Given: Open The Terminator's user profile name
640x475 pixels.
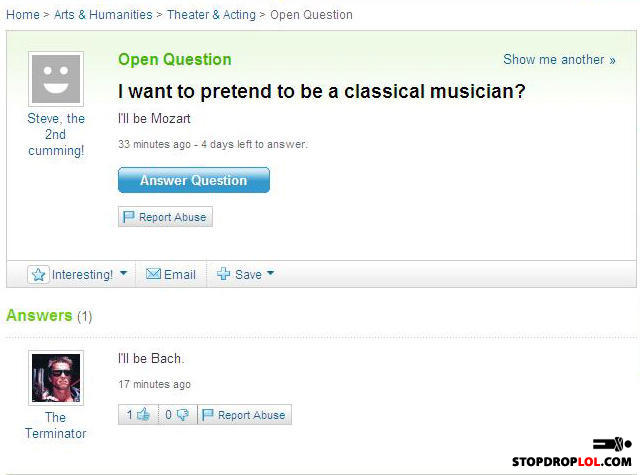Looking at the screenshot, I should pyautogui.click(x=56, y=425).
